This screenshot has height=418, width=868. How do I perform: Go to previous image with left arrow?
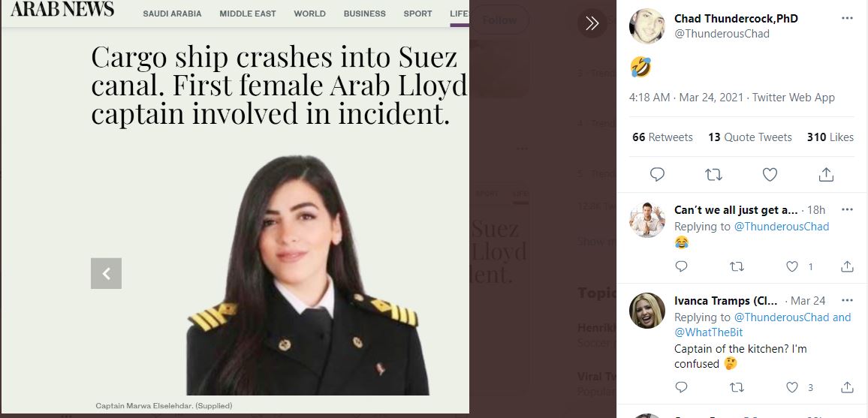coord(106,273)
